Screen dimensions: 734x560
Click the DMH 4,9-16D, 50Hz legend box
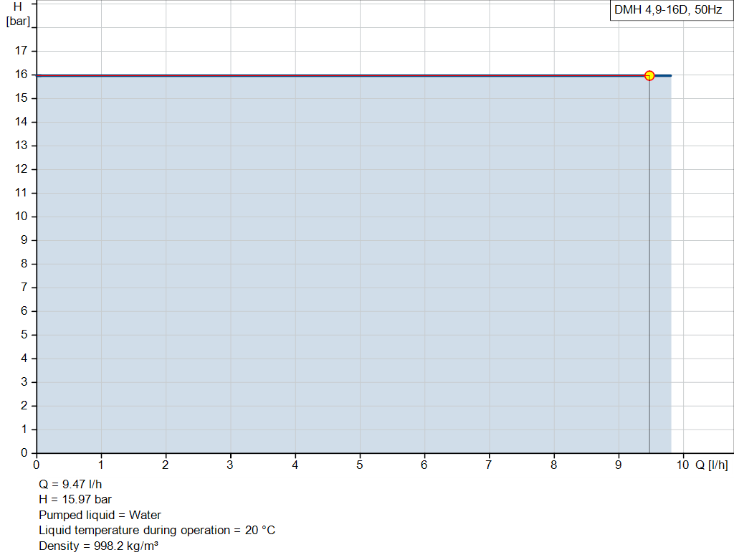[671, 10]
